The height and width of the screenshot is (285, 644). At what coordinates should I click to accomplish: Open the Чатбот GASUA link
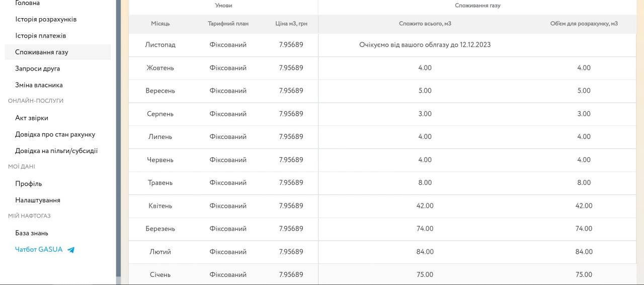click(39, 249)
